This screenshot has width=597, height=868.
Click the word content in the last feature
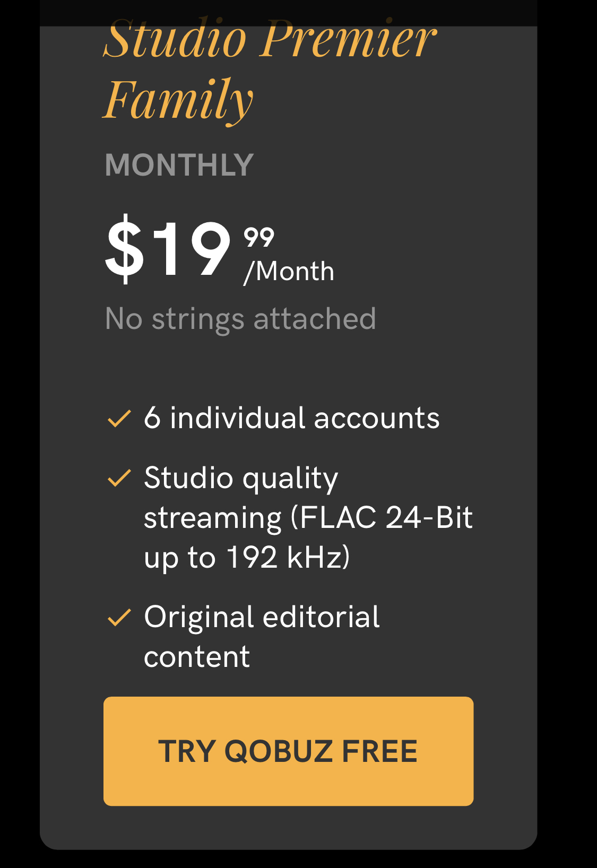tap(196, 657)
